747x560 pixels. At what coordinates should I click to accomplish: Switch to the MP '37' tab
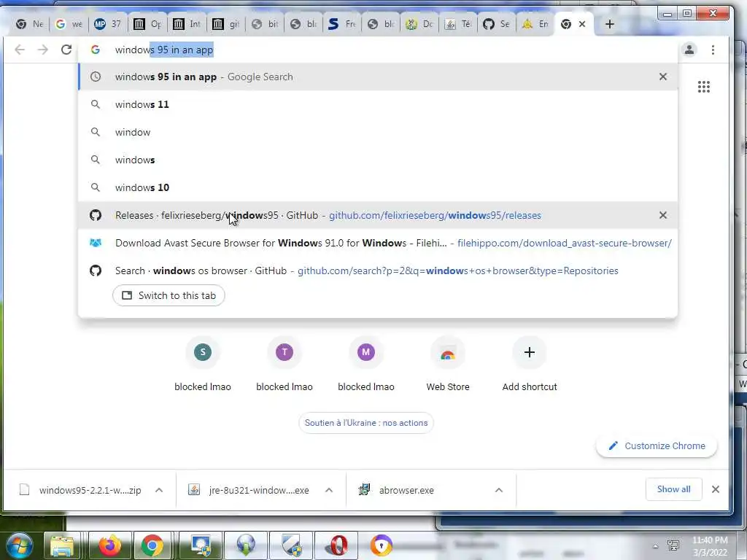tap(108, 24)
